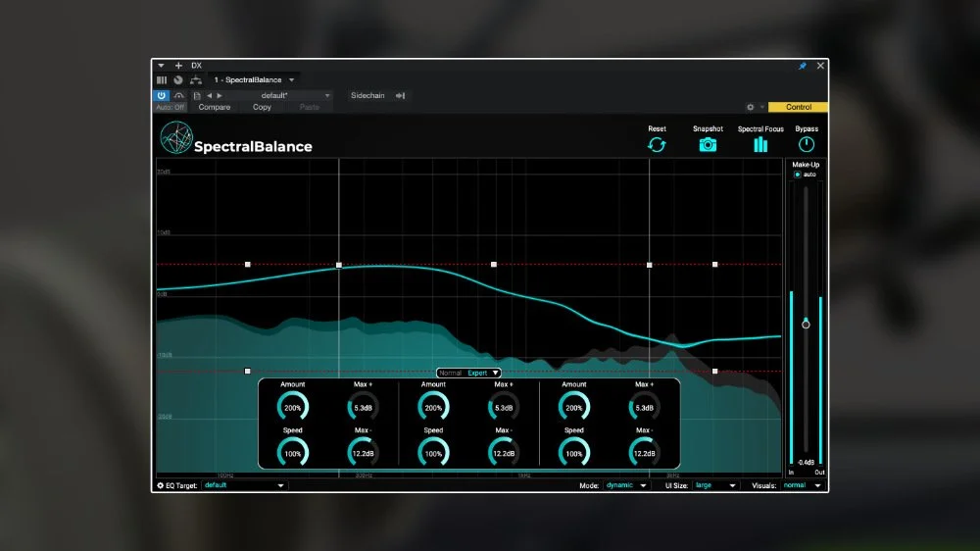Click first band Max - 12.2dB knob
Viewport: 980px width, 551px height.
(364, 453)
